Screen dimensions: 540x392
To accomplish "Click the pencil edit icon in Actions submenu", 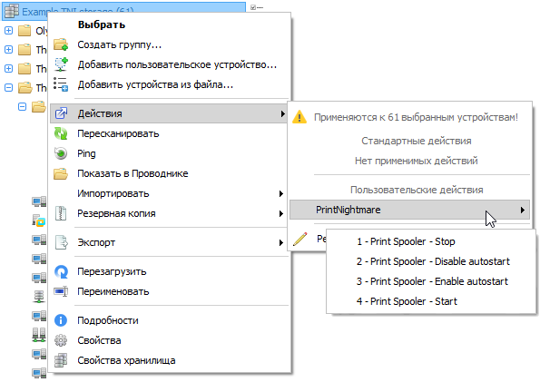I will 300,239.
